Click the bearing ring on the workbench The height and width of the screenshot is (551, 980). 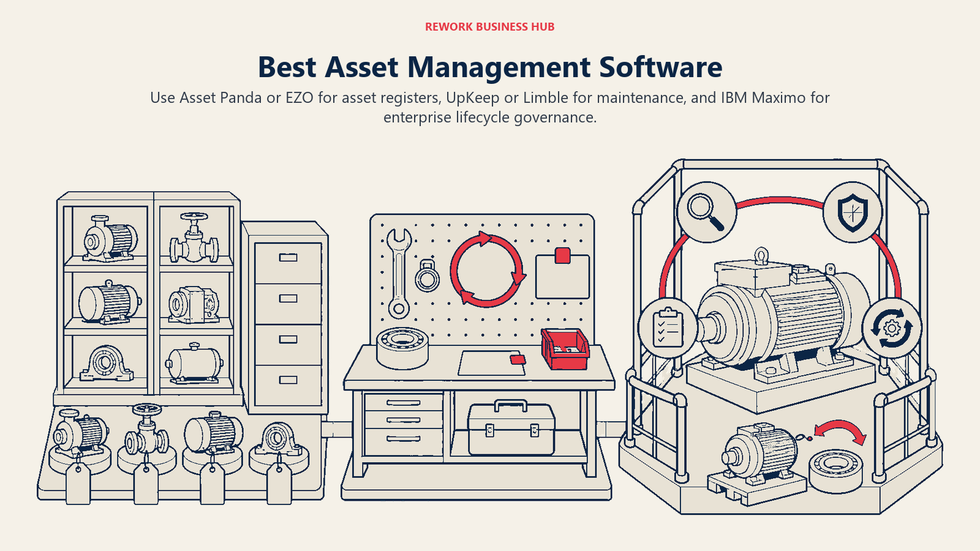pyautogui.click(x=402, y=348)
